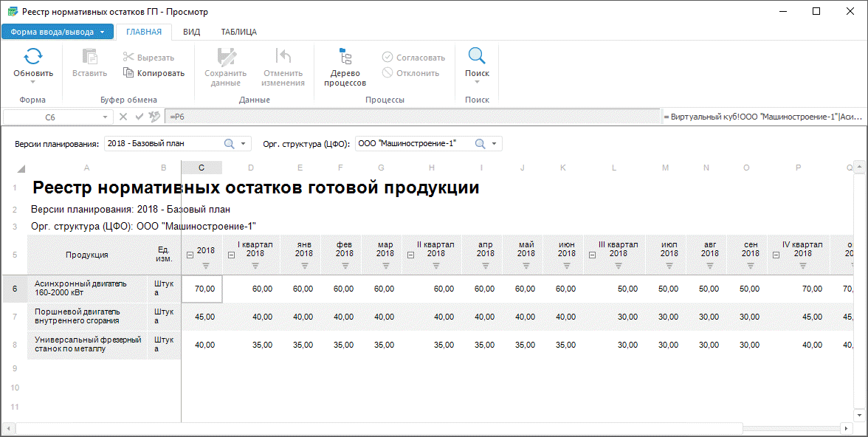Open the Форма ввода/вывода menu button
The image size is (868, 437).
pyautogui.click(x=58, y=32)
